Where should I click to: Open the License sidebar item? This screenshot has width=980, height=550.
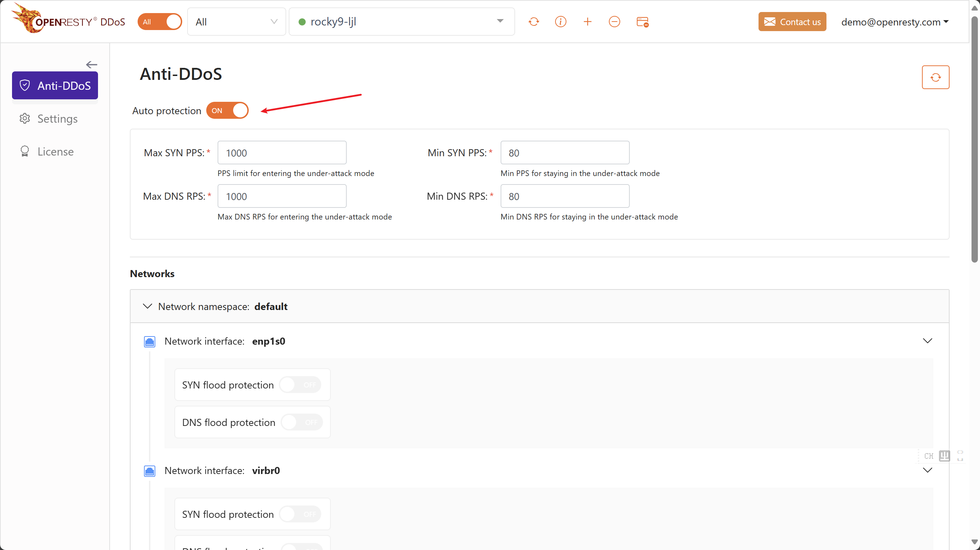(55, 151)
